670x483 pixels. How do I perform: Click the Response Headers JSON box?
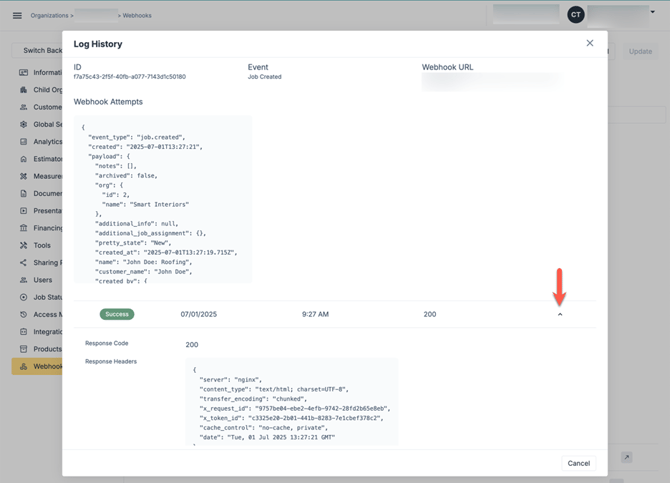[x=291, y=400]
